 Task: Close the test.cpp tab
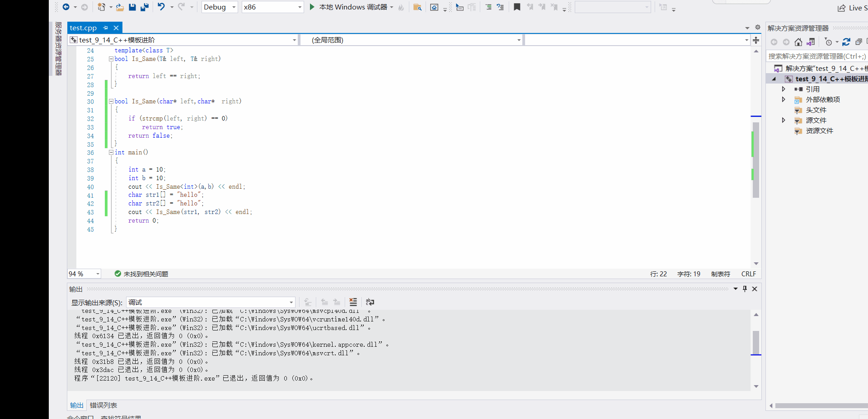click(x=116, y=28)
